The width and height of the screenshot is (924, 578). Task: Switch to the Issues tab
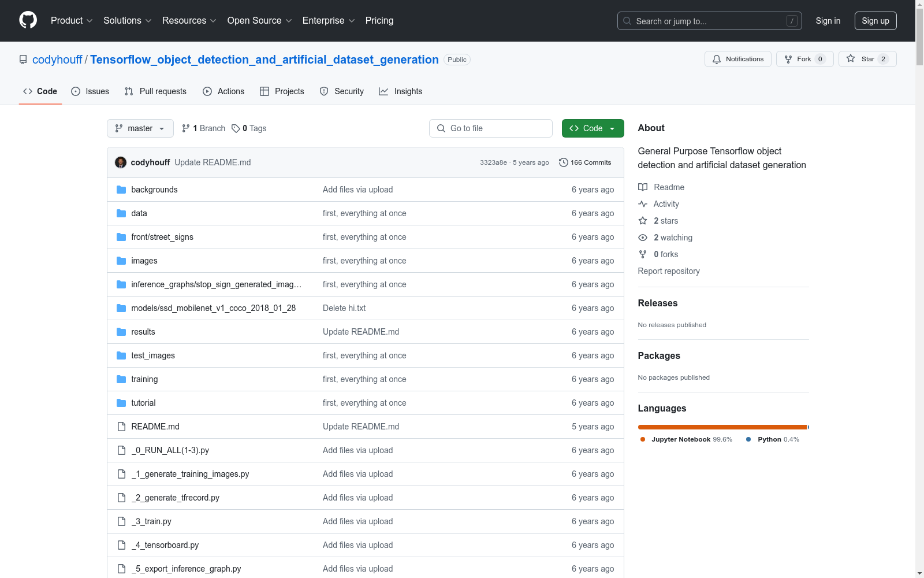point(90,91)
